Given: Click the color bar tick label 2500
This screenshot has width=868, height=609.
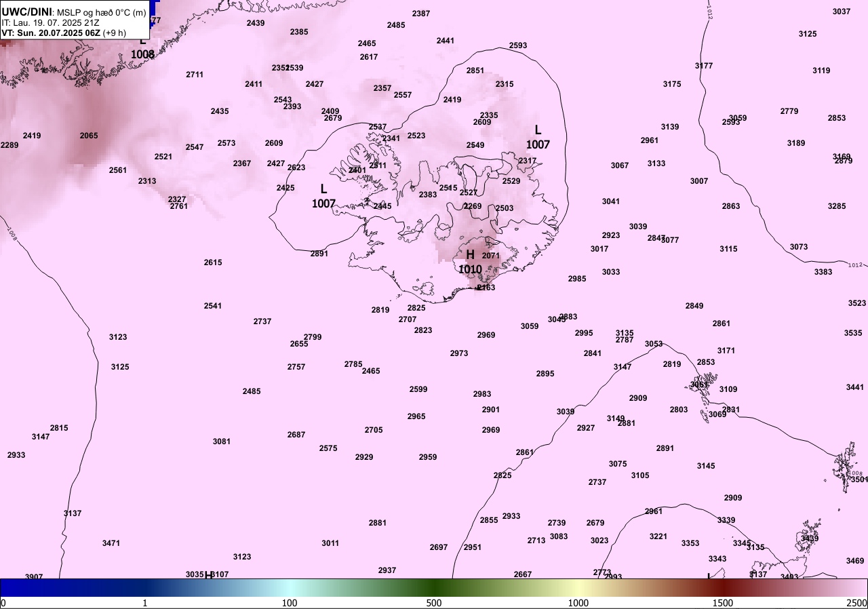Looking at the screenshot, I should click(x=856, y=603).
